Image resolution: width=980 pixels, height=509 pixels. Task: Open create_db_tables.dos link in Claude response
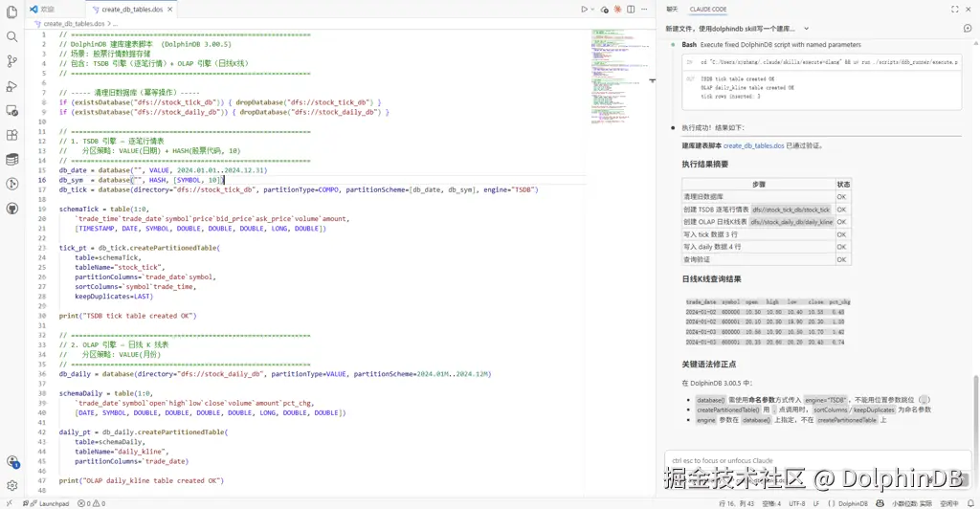click(753, 145)
